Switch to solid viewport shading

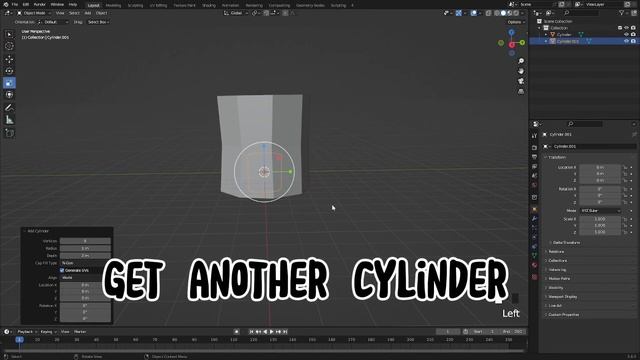pos(503,13)
